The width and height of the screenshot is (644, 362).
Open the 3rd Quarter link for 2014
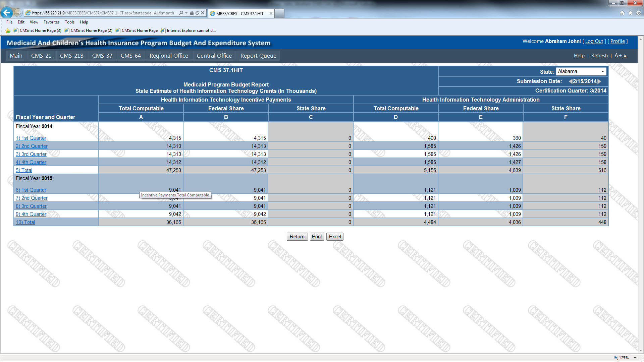coord(31,154)
